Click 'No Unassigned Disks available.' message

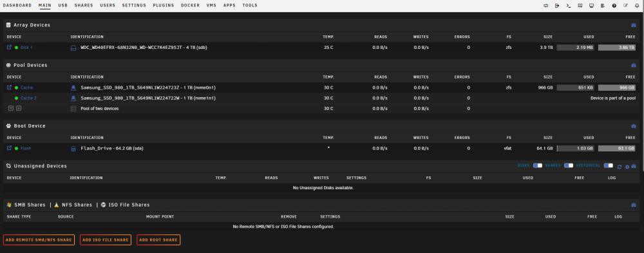pyautogui.click(x=323, y=188)
